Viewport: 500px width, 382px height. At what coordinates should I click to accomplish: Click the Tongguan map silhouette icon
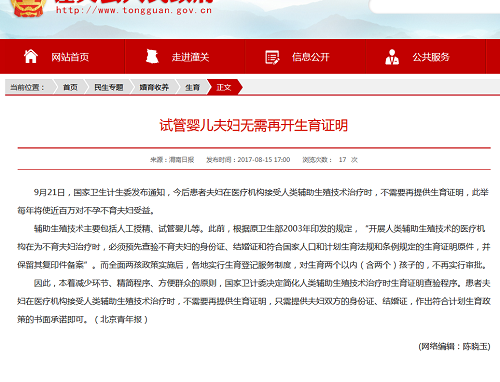[152, 56]
